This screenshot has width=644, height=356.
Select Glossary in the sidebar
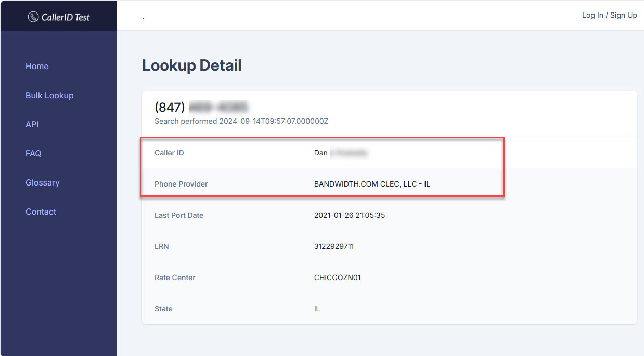point(43,182)
